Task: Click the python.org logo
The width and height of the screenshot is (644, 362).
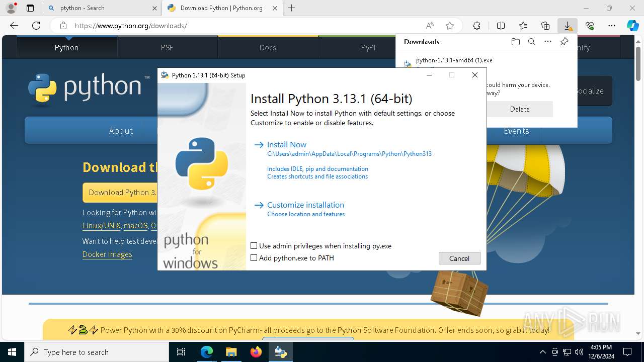Action: click(x=89, y=89)
